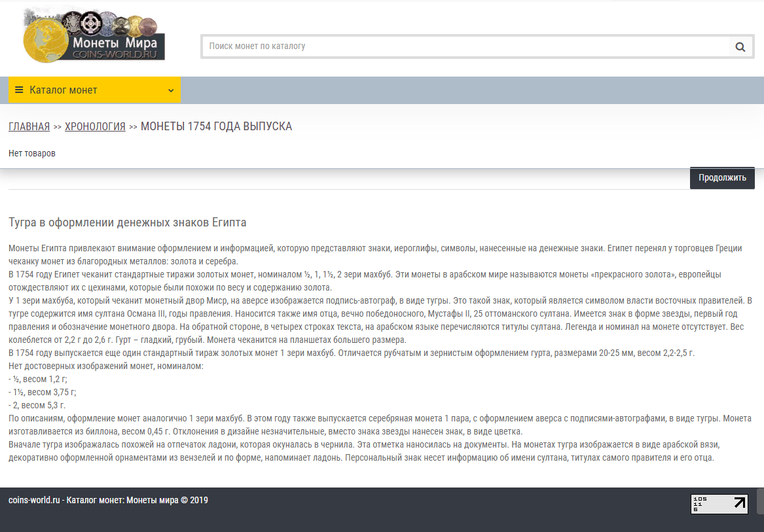
Task: Expand the Каталог монет dropdown chevron
Action: click(x=170, y=90)
